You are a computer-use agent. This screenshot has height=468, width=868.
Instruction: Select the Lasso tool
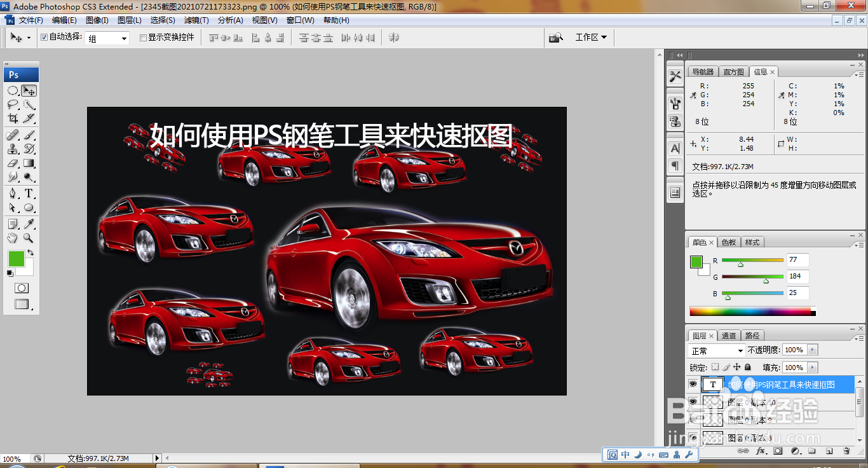tap(13, 104)
